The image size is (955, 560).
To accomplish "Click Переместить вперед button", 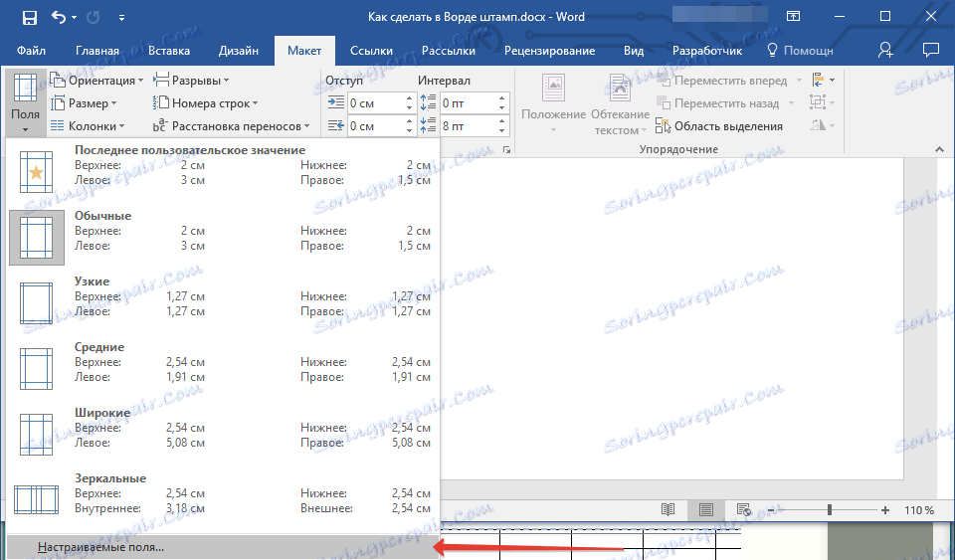I will 722,81.
